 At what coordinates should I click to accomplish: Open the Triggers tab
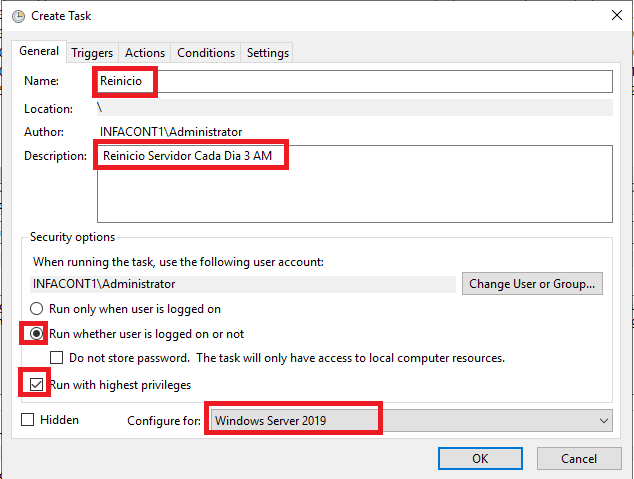92,53
